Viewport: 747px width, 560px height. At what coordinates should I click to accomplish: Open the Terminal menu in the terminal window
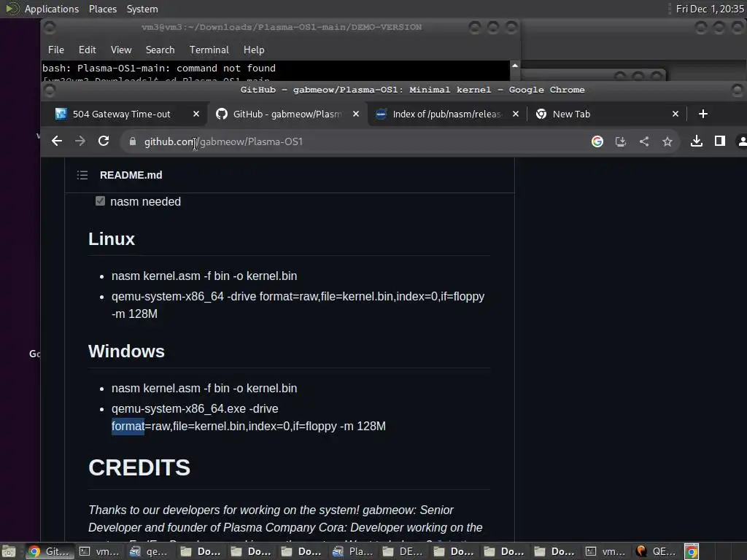pos(209,50)
